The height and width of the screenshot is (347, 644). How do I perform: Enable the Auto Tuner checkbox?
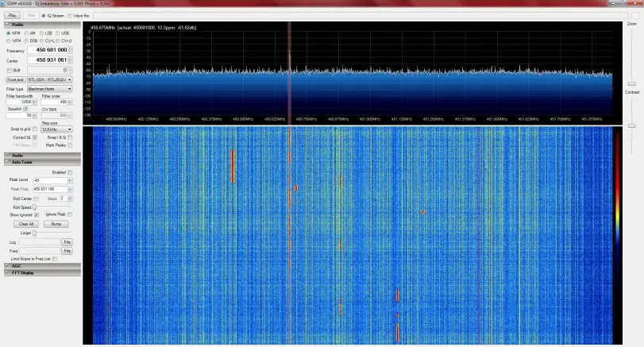tap(70, 172)
